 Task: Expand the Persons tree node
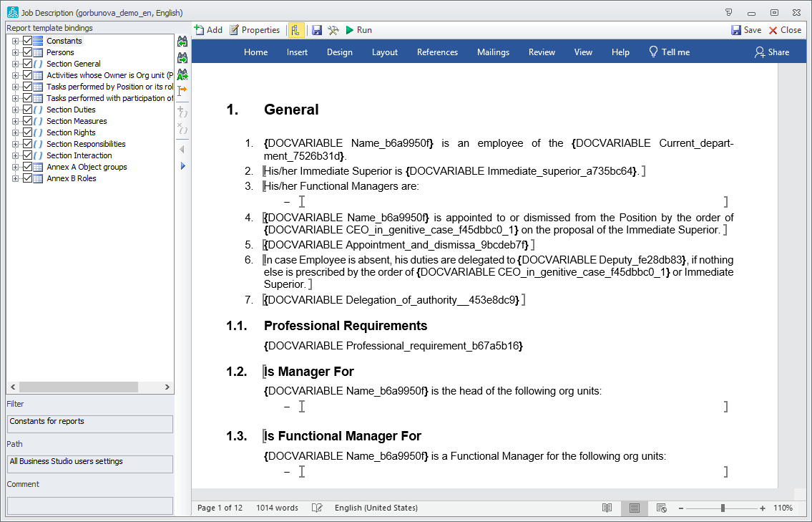click(15, 52)
